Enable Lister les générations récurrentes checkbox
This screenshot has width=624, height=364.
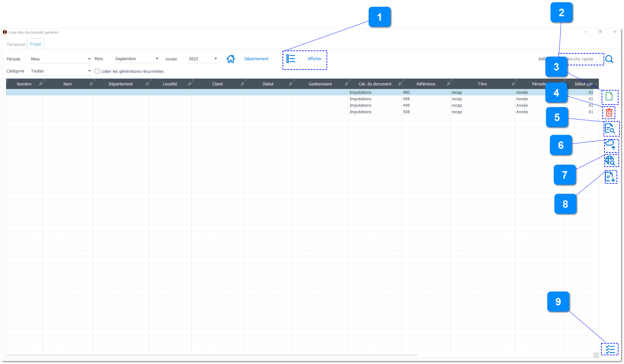[97, 71]
